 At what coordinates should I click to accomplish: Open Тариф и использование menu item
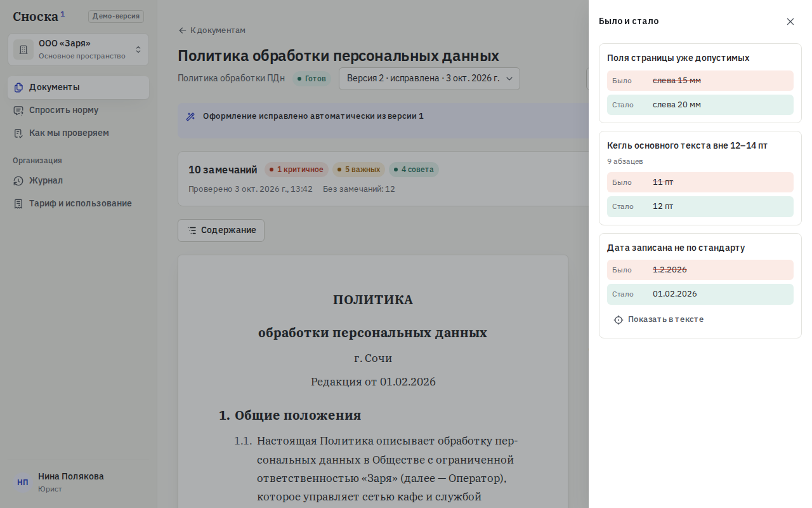(78, 204)
